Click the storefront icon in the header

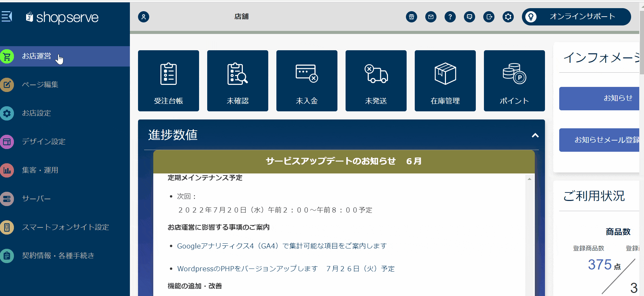(411, 17)
